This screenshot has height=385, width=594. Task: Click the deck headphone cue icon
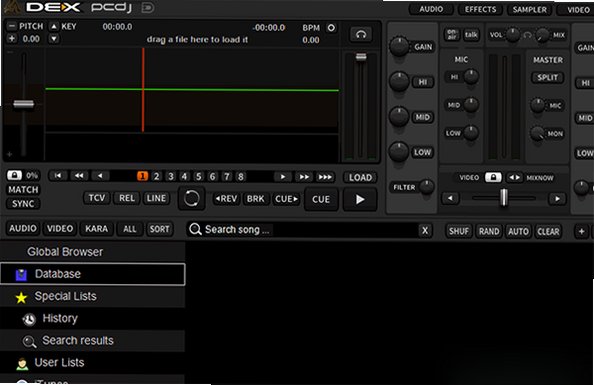pos(361,35)
